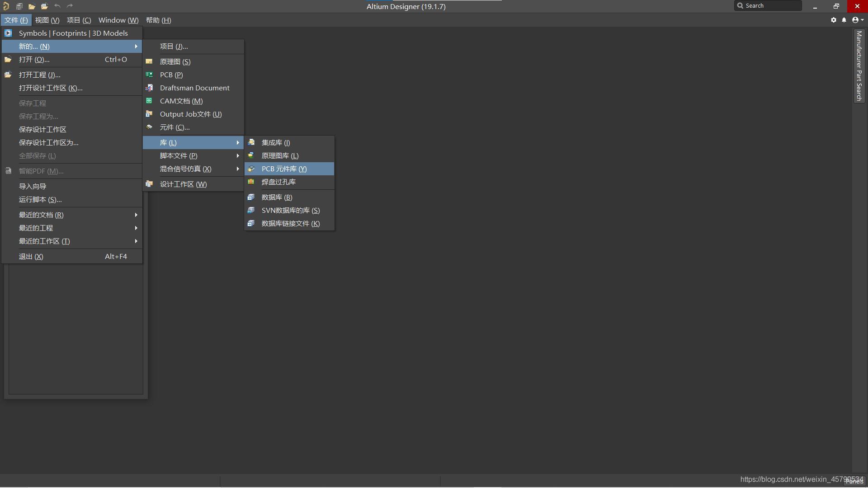Select 打开设计工作区 (K)...
This screenshot has width=868, height=488.
pyautogui.click(x=72, y=88)
